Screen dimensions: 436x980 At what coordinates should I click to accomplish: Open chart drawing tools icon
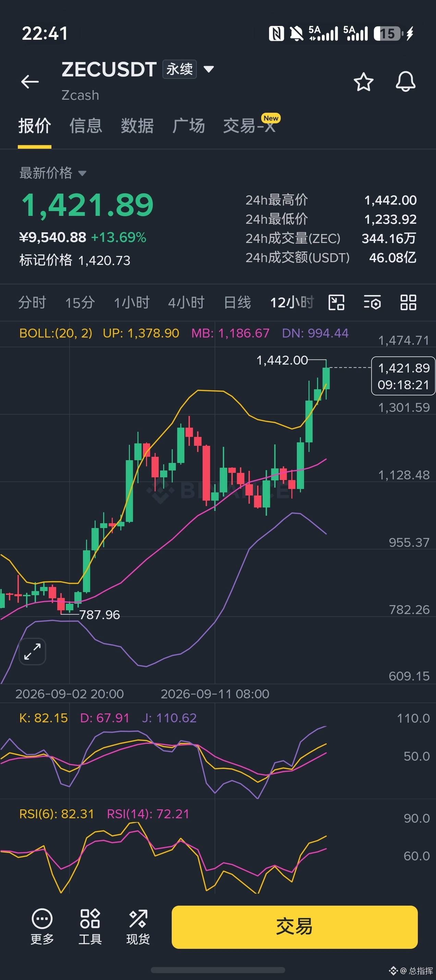(336, 303)
